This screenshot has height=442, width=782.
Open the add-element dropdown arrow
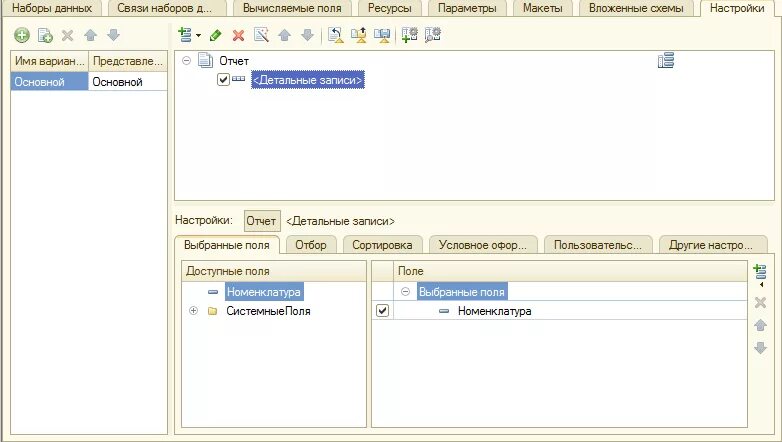(x=198, y=35)
